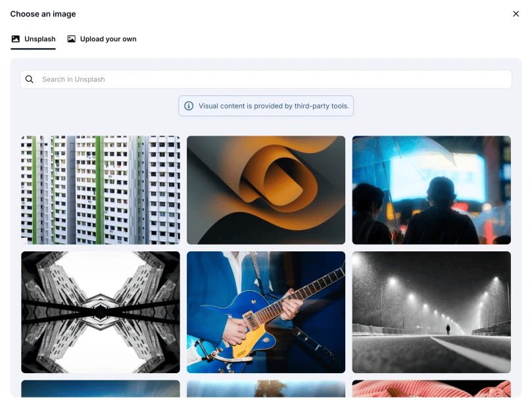Choose the blue electric guitar photo
The height and width of the screenshot is (406, 532).
pos(266,311)
